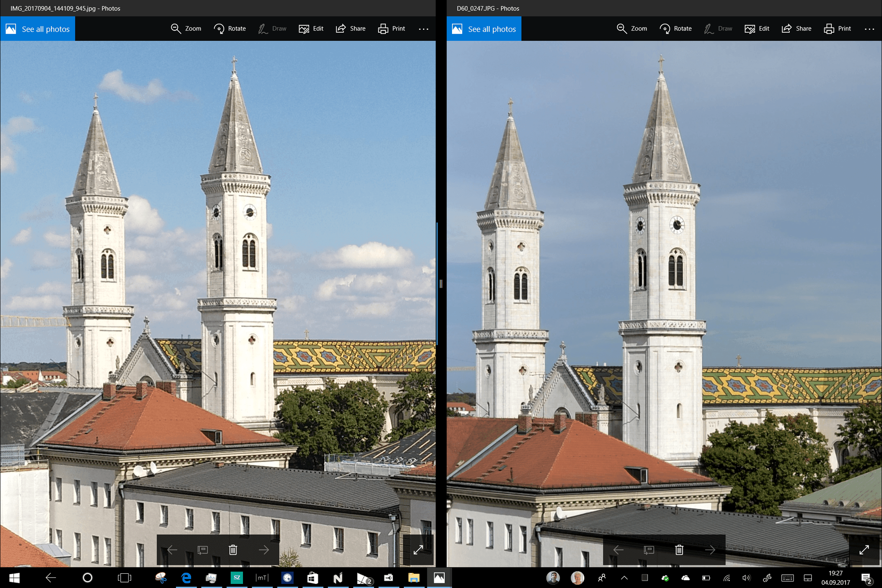
Task: Delete the photo in the left window
Action: coord(233,550)
